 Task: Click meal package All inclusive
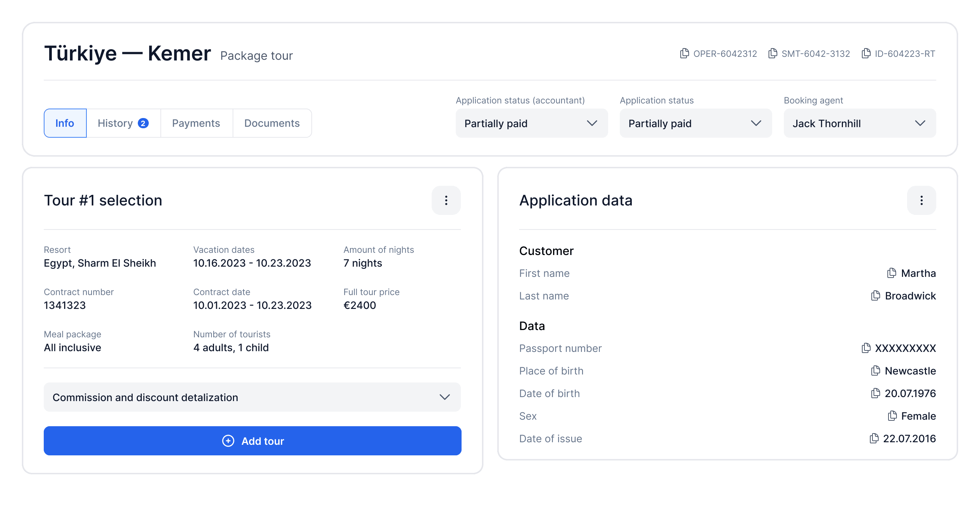click(x=72, y=348)
